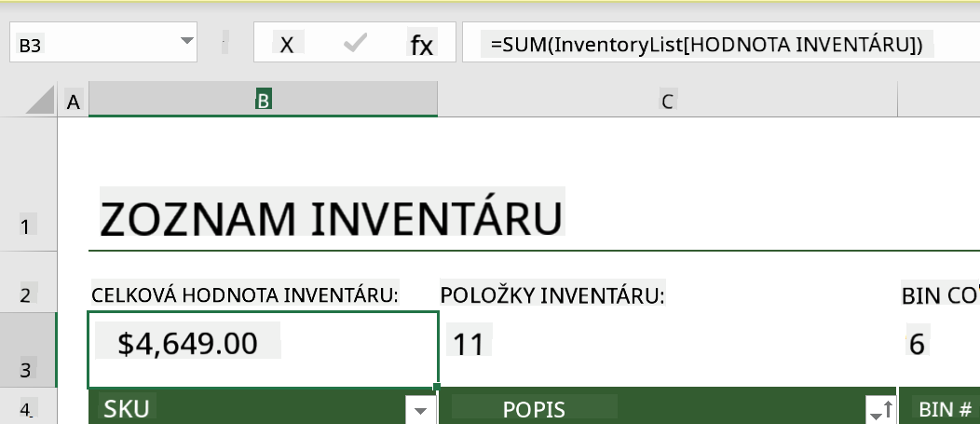The height and width of the screenshot is (424, 980).
Task: Select column A header
Action: coord(73,100)
